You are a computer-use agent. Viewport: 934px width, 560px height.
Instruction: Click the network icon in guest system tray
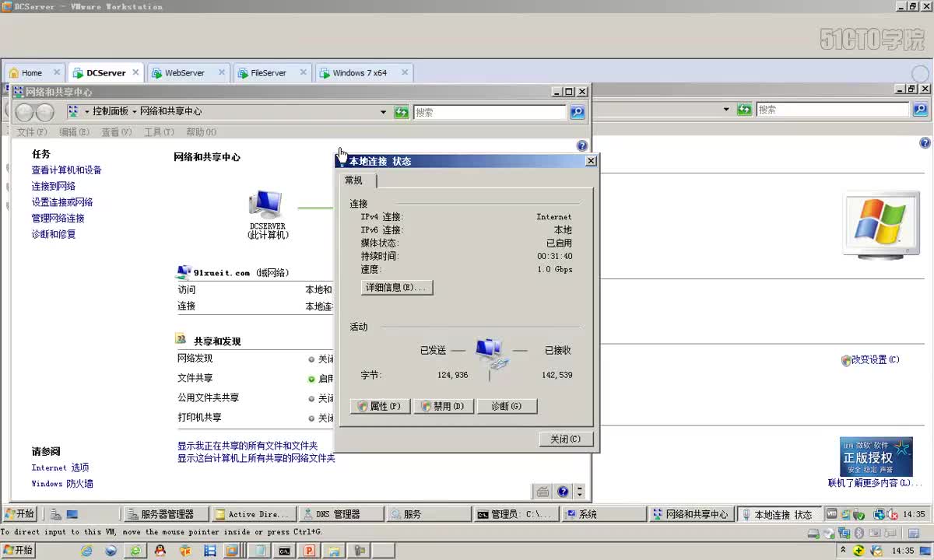tap(879, 514)
